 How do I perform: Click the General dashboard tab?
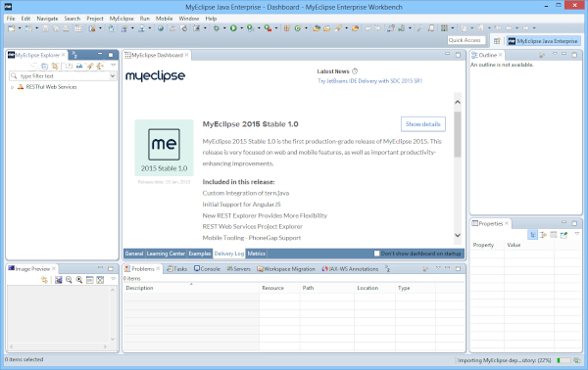[134, 254]
